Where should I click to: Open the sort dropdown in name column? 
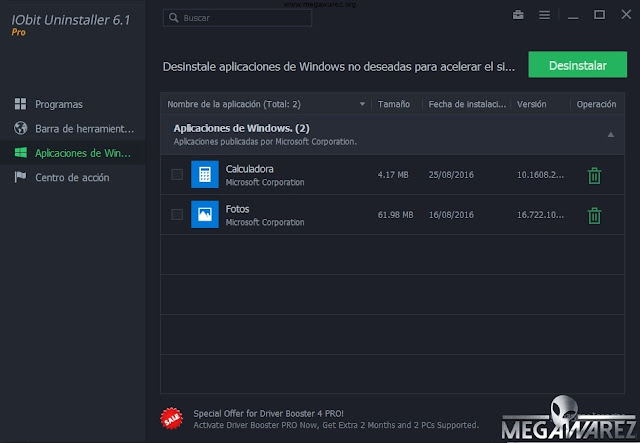(362, 104)
